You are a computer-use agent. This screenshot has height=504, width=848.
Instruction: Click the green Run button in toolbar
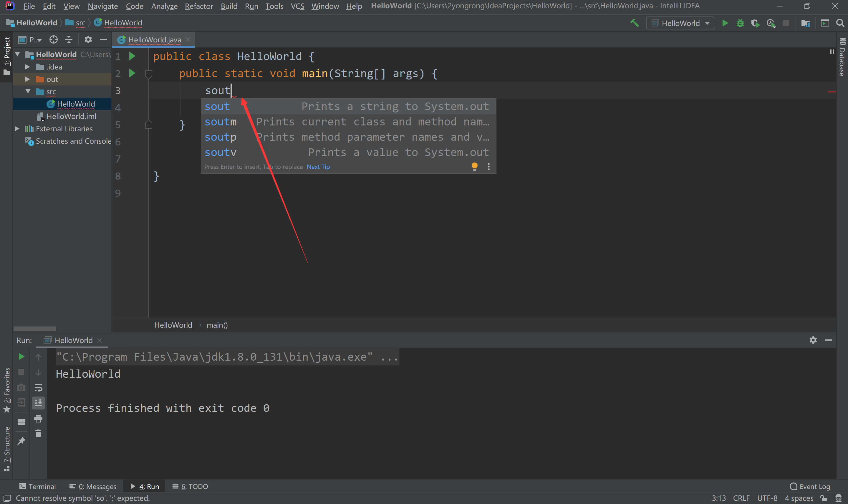pyautogui.click(x=725, y=23)
